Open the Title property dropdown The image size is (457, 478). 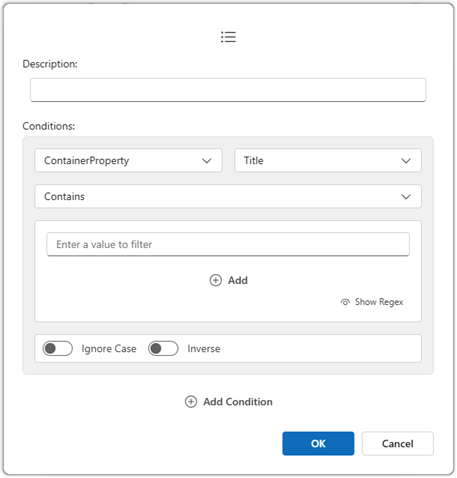[328, 161]
